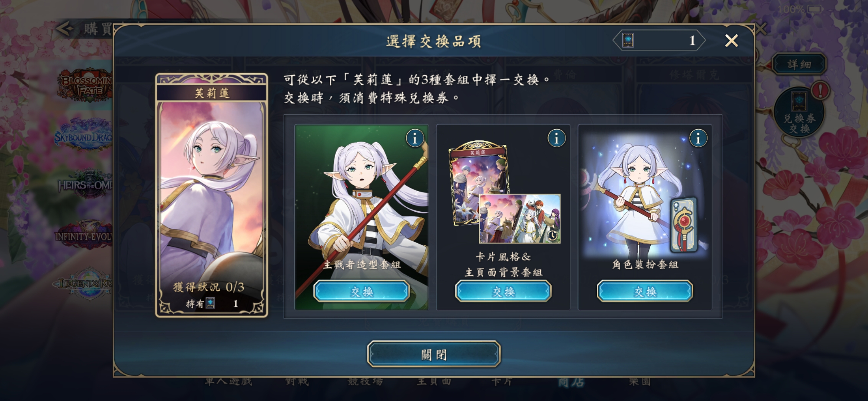Click the held ticket icon beside 持有

coord(210,303)
